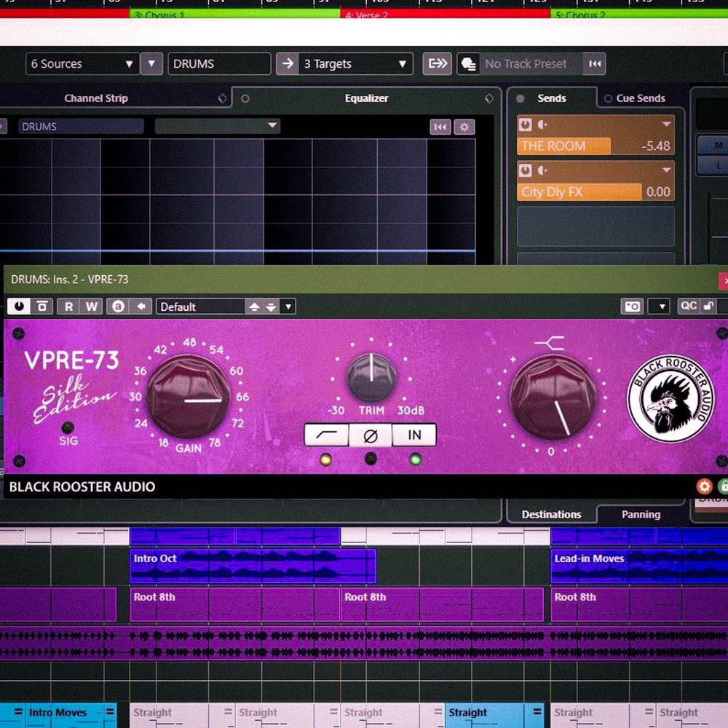The width and height of the screenshot is (728, 728).
Task: Open plugin settings orange gear icon
Action: pyautogui.click(x=704, y=486)
